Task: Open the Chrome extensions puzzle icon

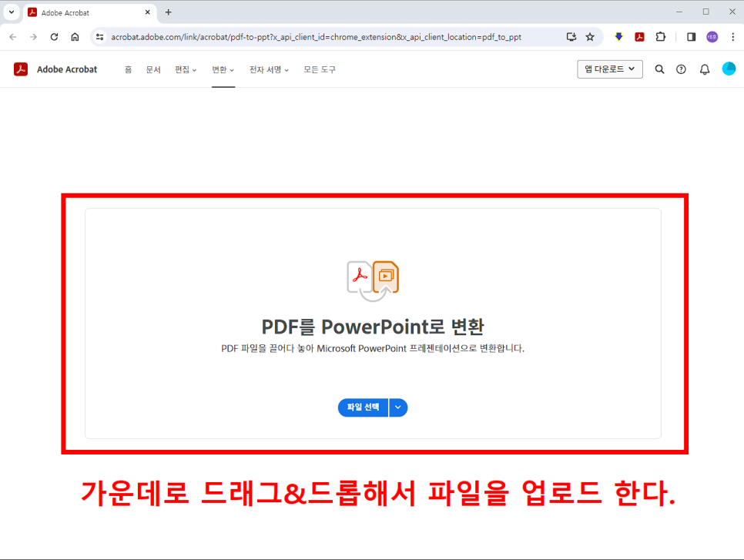Action: coord(661,36)
